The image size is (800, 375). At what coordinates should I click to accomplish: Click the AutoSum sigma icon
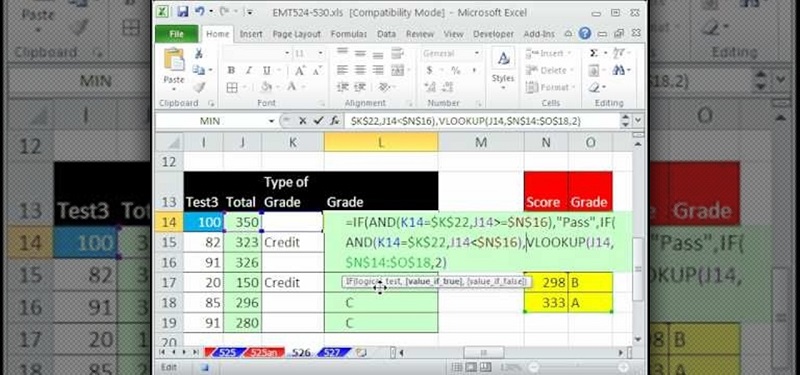pyautogui.click(x=594, y=53)
